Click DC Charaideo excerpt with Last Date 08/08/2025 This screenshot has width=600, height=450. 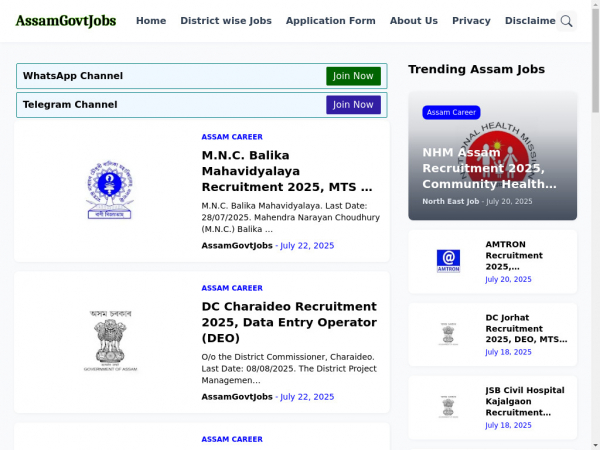(289, 368)
